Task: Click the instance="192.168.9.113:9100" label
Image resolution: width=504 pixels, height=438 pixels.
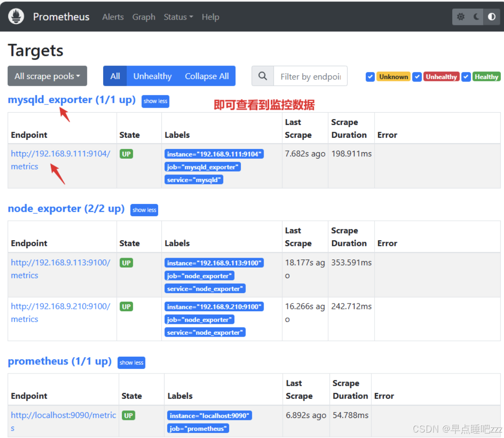Action: point(214,263)
